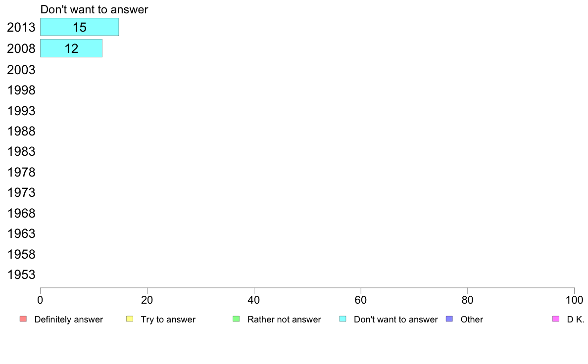Click the Rather not answer legend label
588x364 pixels.
click(x=284, y=319)
